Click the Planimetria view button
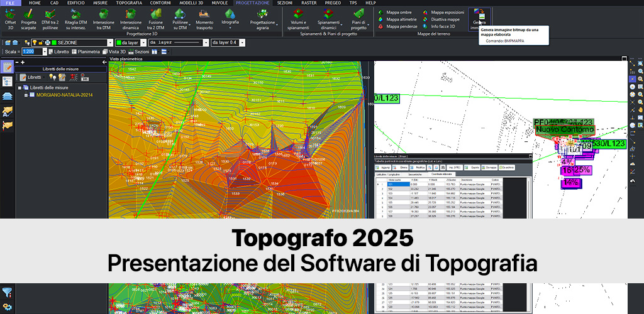Viewport: 644px width, 314px height. pos(86,51)
